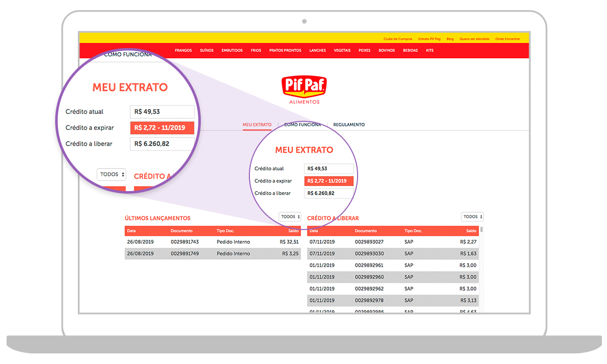Click R$ 49,53 field in the large magnified circle
Viewport: 607px width, 364px height.
162,112
